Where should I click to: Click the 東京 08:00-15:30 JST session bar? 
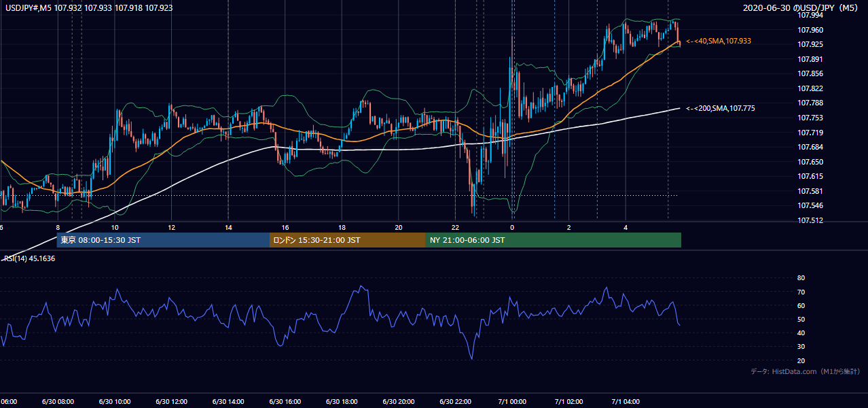coord(163,240)
